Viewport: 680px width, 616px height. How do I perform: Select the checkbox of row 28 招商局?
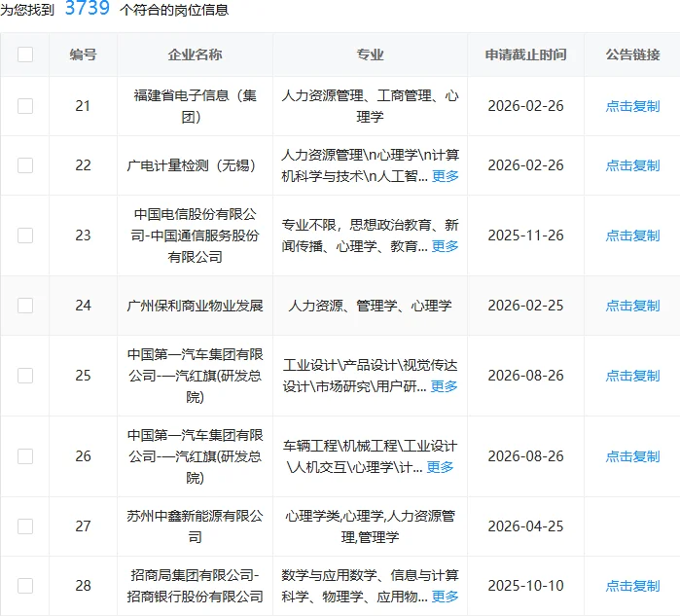click(25, 586)
